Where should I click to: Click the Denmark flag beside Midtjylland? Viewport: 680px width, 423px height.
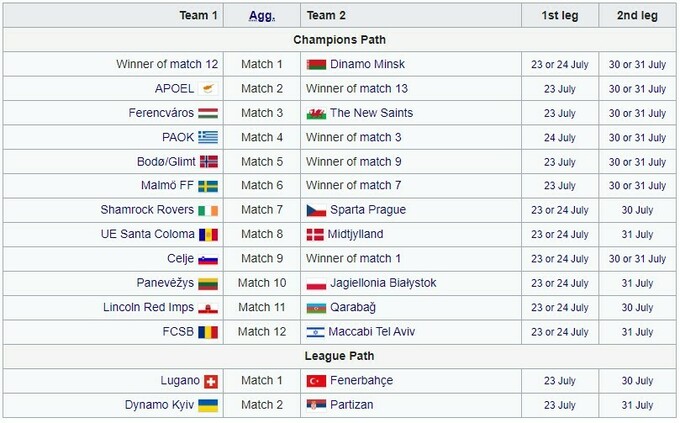[x=316, y=234]
